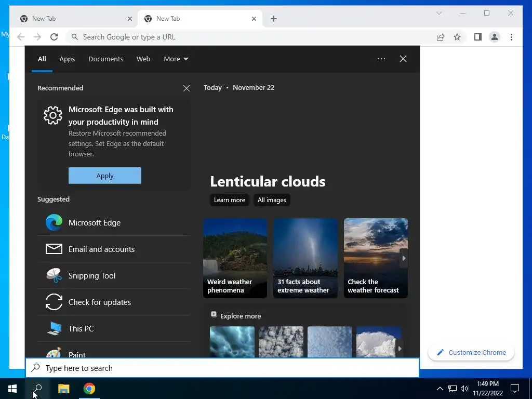Bookmark this tab with the star icon
Viewport: 532px width, 399px height.
coord(457,37)
